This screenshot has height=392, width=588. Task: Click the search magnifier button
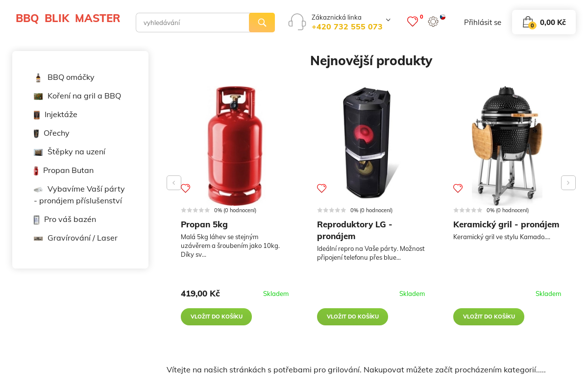click(262, 23)
